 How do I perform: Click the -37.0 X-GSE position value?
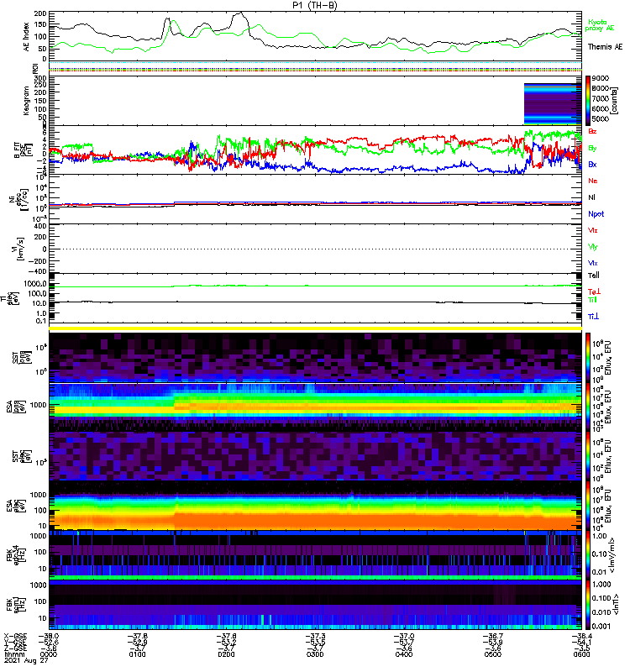coord(404,636)
